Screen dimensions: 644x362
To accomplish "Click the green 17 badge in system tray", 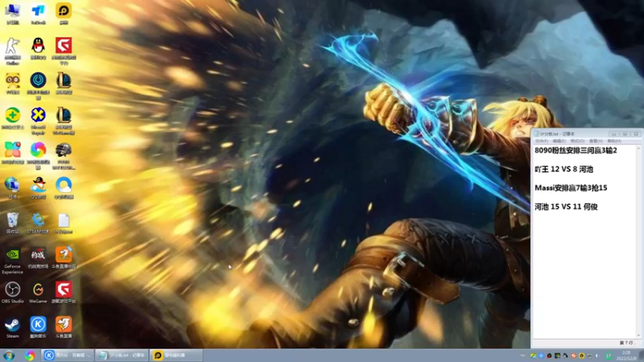I will (x=609, y=356).
